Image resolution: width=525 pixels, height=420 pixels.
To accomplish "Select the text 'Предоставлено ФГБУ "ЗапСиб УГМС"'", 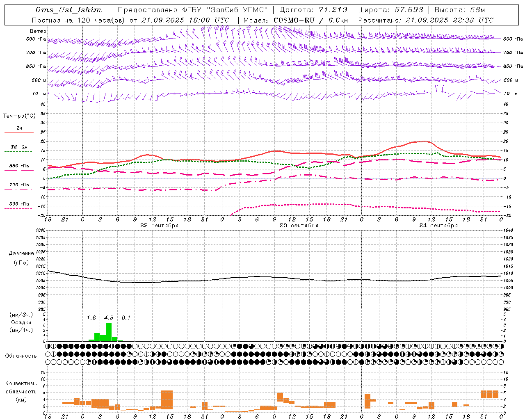I will 192,10.
